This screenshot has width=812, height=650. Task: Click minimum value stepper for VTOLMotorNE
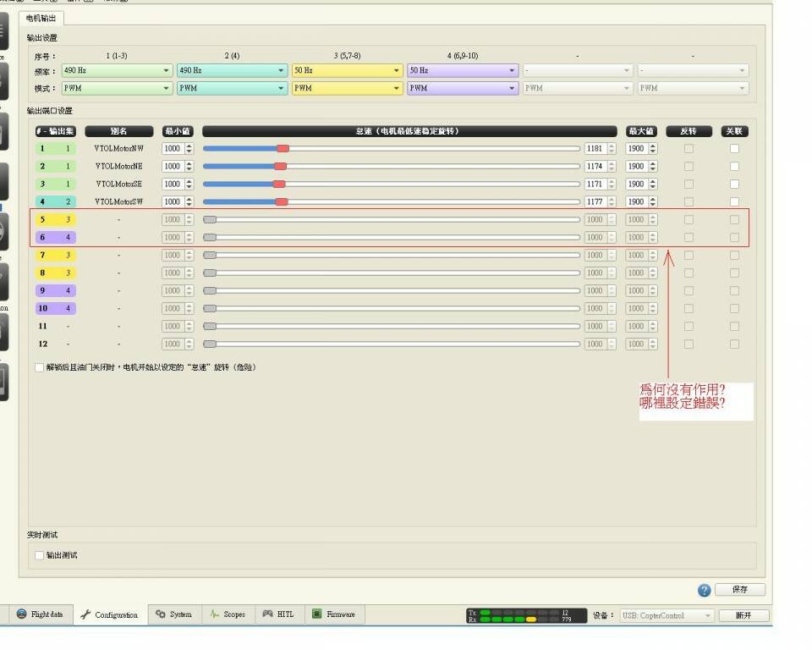189,167
